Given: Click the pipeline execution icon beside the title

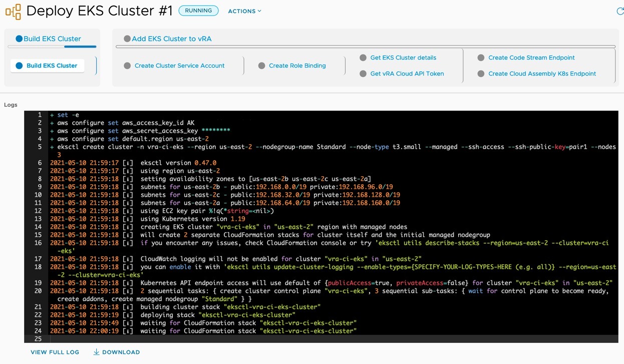Looking at the screenshot, I should [13, 12].
